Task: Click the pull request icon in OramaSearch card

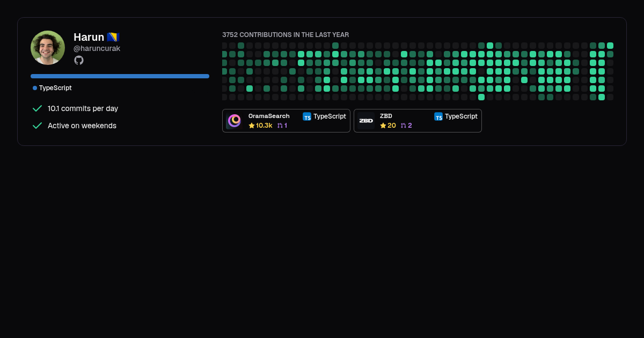Action: pos(280,126)
